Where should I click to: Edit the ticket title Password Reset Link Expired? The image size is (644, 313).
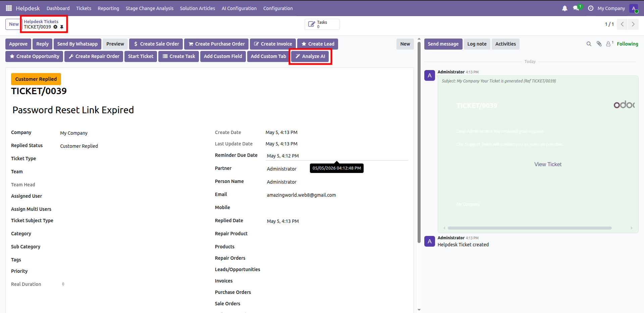coord(73,110)
